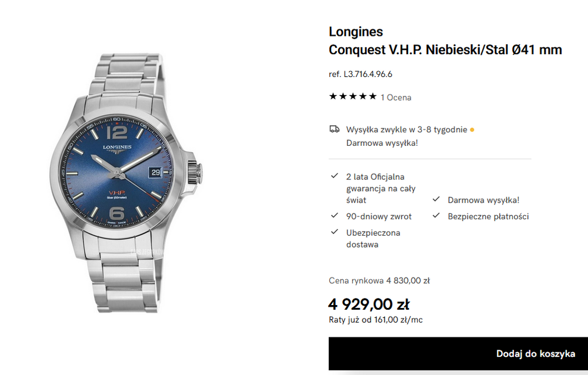Click the Cena rynkowa 4 830,00 zł text
This screenshot has width=588, height=375.
click(379, 280)
